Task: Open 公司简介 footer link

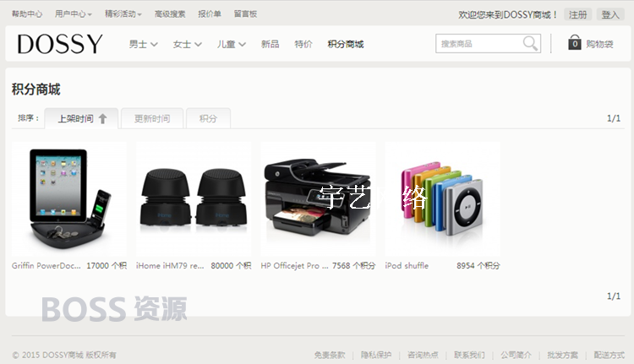Action: pos(516,355)
